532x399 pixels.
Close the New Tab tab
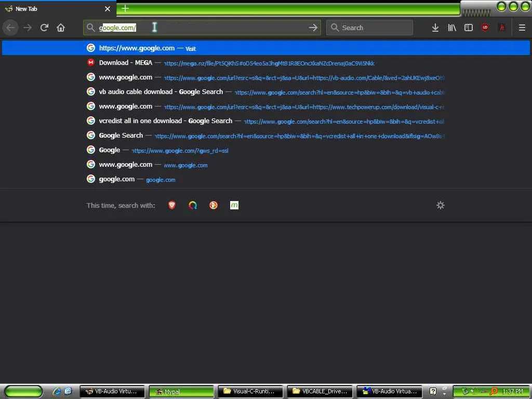[108, 9]
